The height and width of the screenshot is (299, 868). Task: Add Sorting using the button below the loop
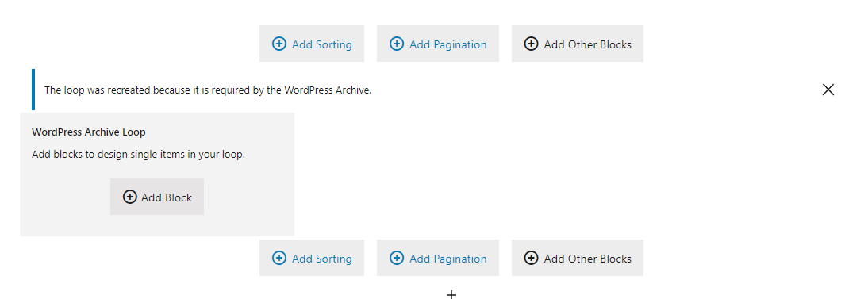coord(312,258)
